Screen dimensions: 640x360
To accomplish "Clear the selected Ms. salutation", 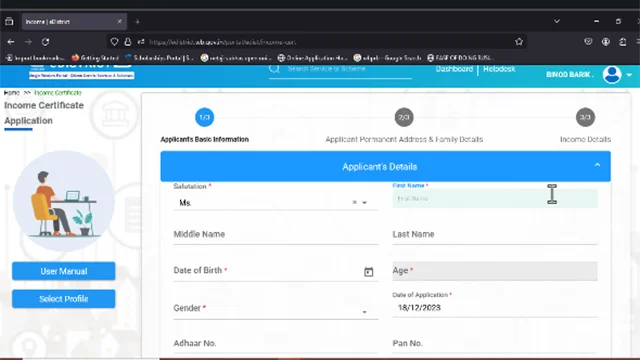I will tap(354, 202).
